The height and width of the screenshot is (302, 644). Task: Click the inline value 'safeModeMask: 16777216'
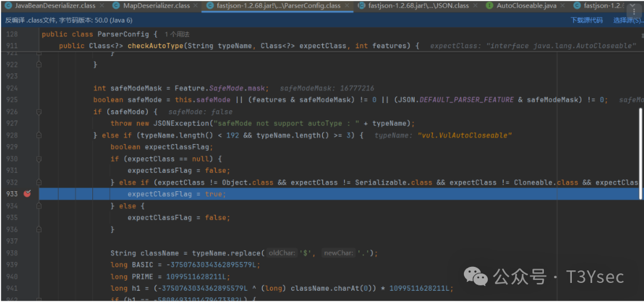pos(327,89)
